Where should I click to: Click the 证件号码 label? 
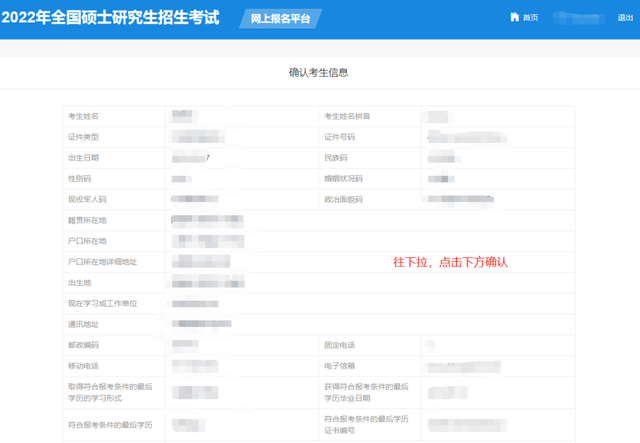pos(340,137)
